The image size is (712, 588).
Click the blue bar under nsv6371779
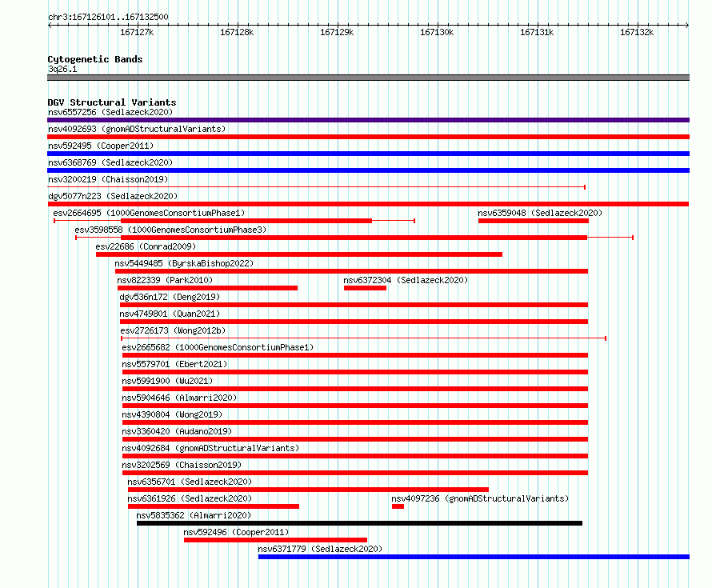[474, 557]
